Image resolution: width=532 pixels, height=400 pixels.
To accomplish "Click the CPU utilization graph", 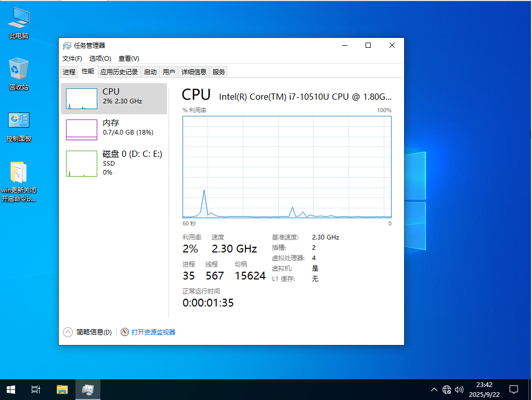I will coord(287,167).
